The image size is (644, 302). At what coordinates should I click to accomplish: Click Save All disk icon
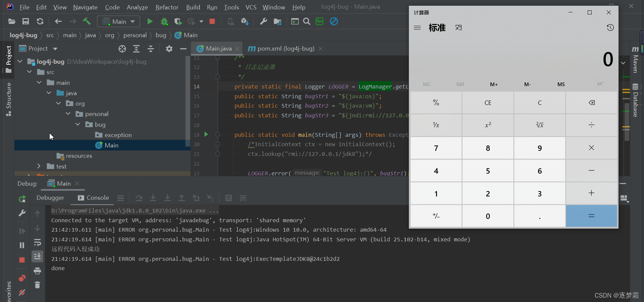tap(25, 21)
